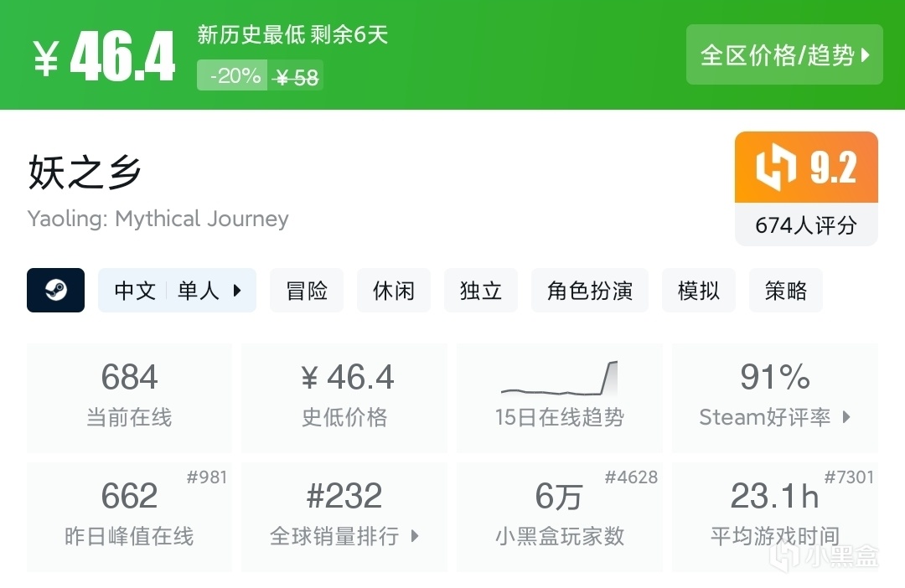
Task: View the 674人评分 ratings count
Action: [805, 225]
